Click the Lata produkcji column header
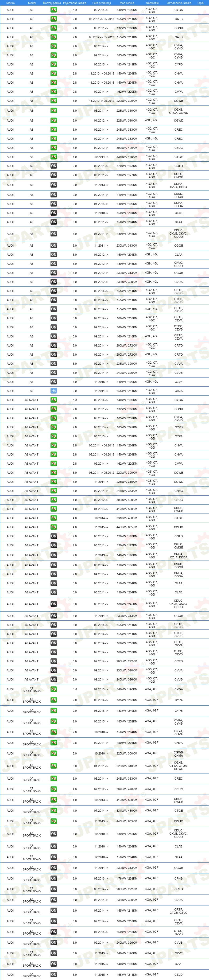Viewport: 209px width, 980px height. (102, 3)
